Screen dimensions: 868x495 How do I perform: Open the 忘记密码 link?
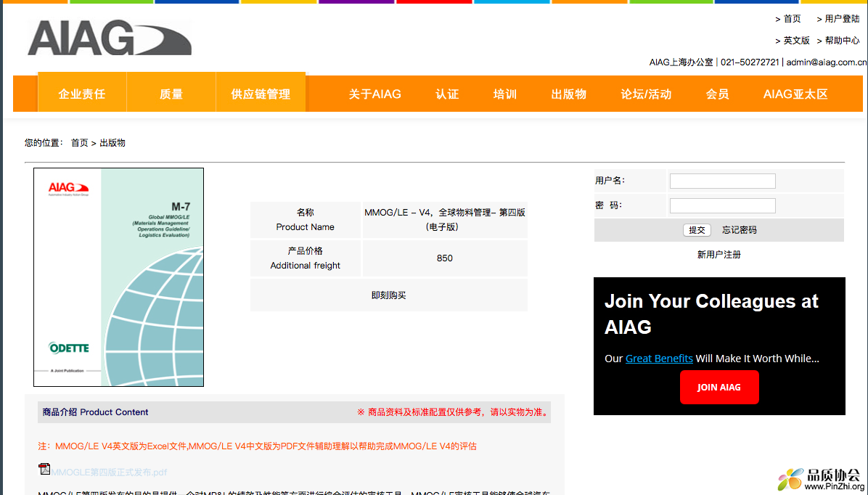[739, 230]
